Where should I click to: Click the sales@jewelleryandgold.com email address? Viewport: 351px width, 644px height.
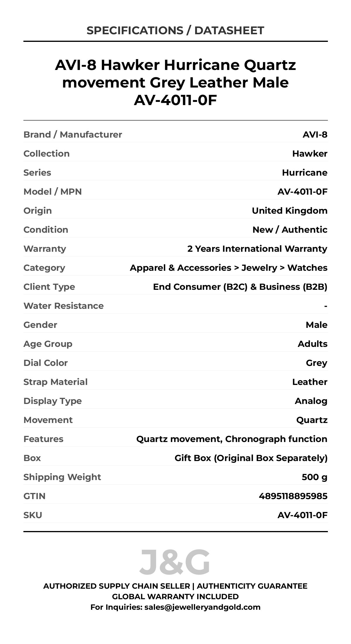coord(202,607)
